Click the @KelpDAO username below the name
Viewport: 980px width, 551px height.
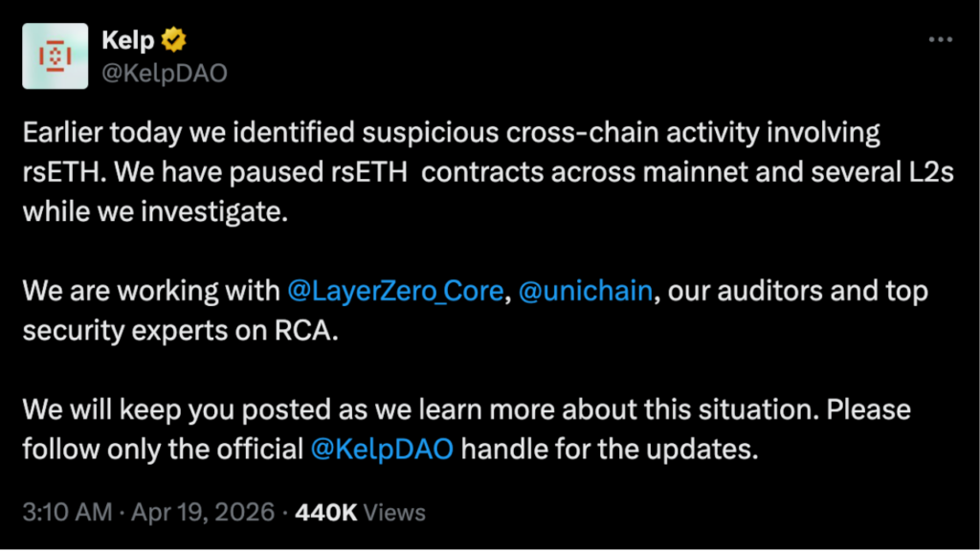point(165,72)
